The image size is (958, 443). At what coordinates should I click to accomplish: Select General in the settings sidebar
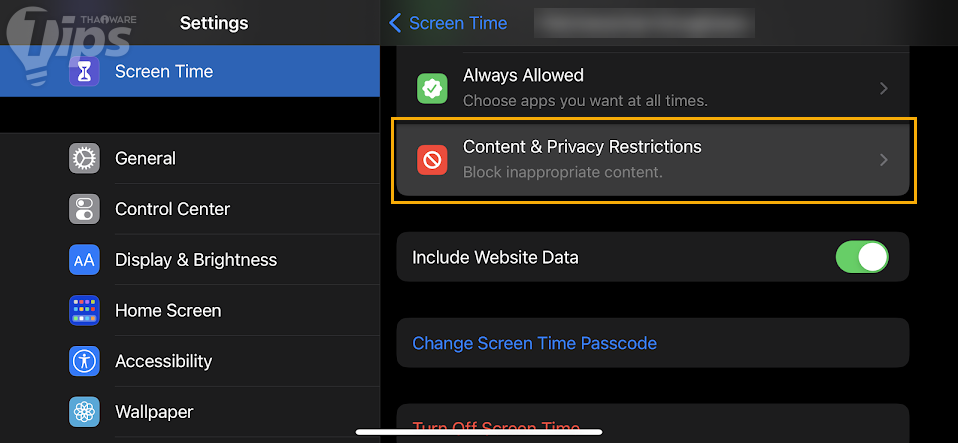point(145,158)
